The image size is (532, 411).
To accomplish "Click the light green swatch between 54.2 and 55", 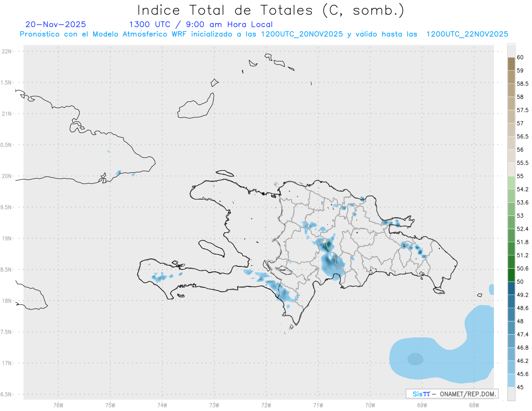I will (511, 183).
